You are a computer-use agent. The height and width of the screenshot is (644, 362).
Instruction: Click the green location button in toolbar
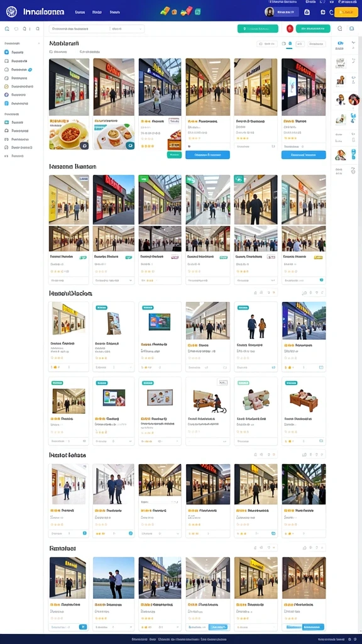point(257,29)
